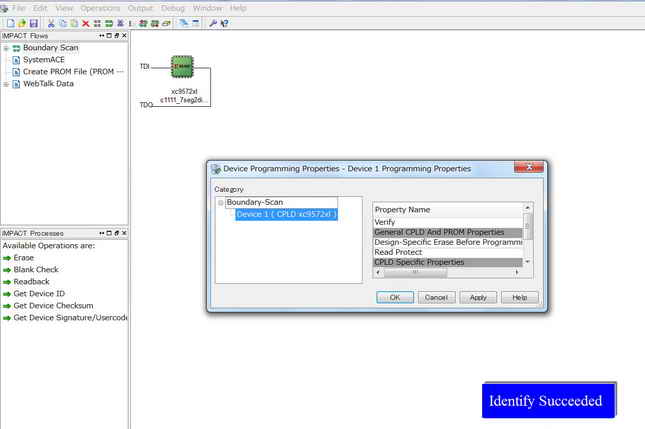The height and width of the screenshot is (429, 645).
Task: Float the iMPACT Processes panel
Action: [x=117, y=233]
